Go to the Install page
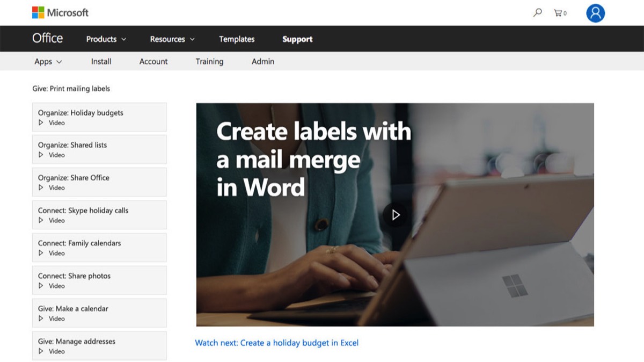The width and height of the screenshot is (644, 362). tap(101, 62)
